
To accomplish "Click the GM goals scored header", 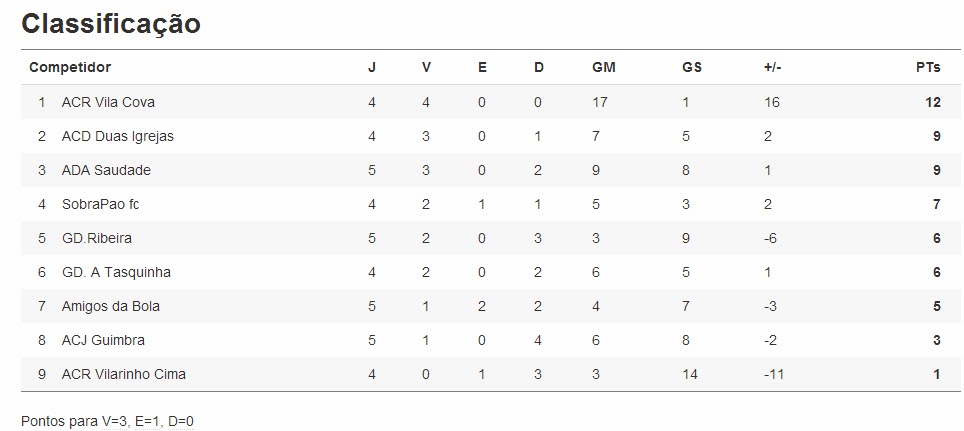I will coord(603,67).
